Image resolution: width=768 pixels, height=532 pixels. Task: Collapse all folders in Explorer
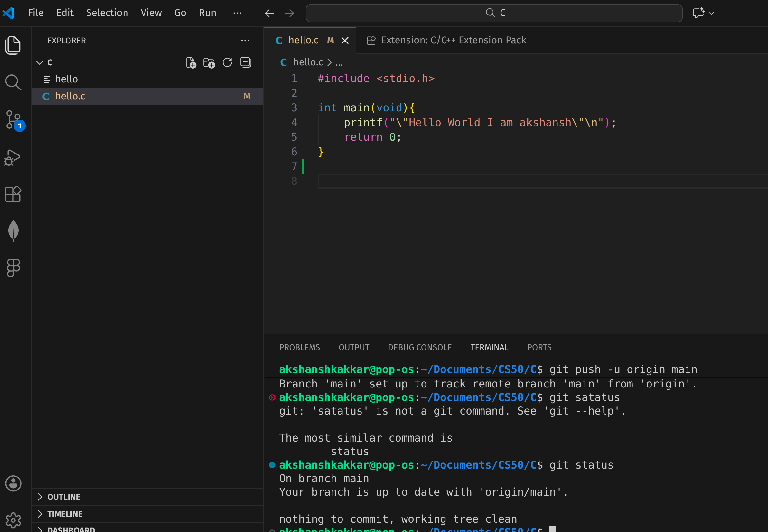(x=246, y=63)
